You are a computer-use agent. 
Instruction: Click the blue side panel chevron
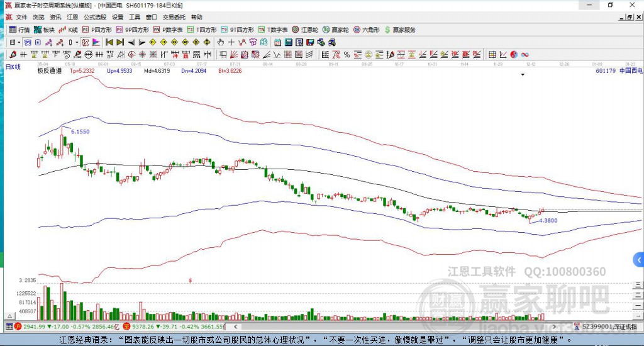pyautogui.click(x=638, y=260)
